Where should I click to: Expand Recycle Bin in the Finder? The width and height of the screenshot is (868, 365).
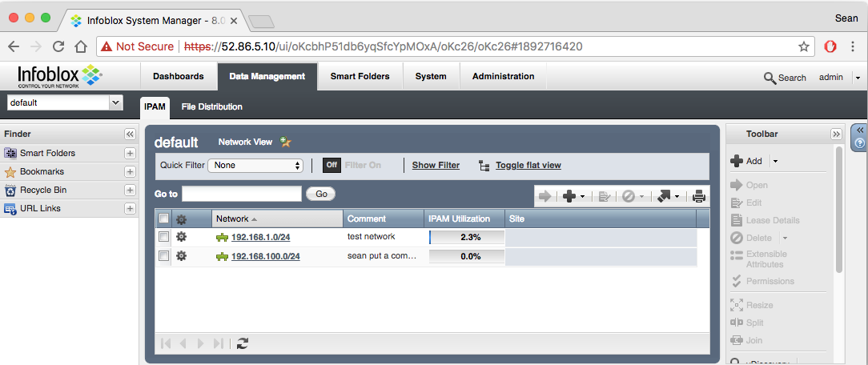coord(130,191)
